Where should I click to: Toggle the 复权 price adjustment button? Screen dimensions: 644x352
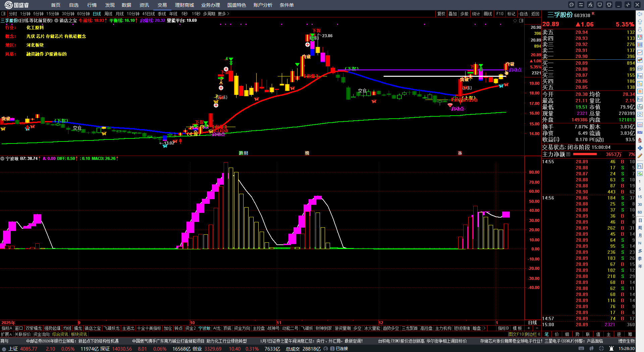441,14
